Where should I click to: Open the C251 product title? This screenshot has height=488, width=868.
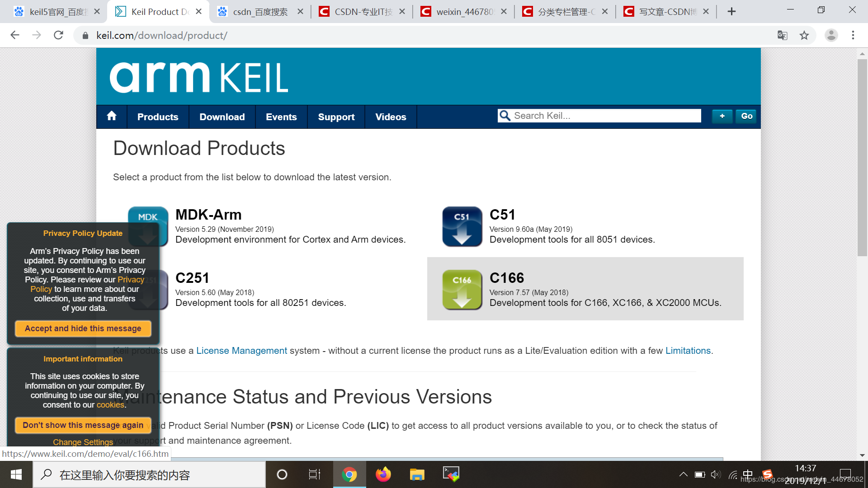click(192, 278)
